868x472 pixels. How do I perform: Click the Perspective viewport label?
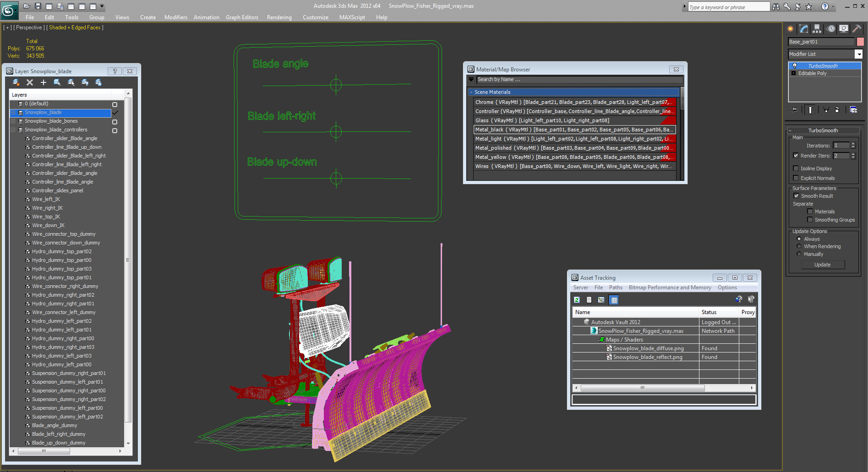[29, 27]
